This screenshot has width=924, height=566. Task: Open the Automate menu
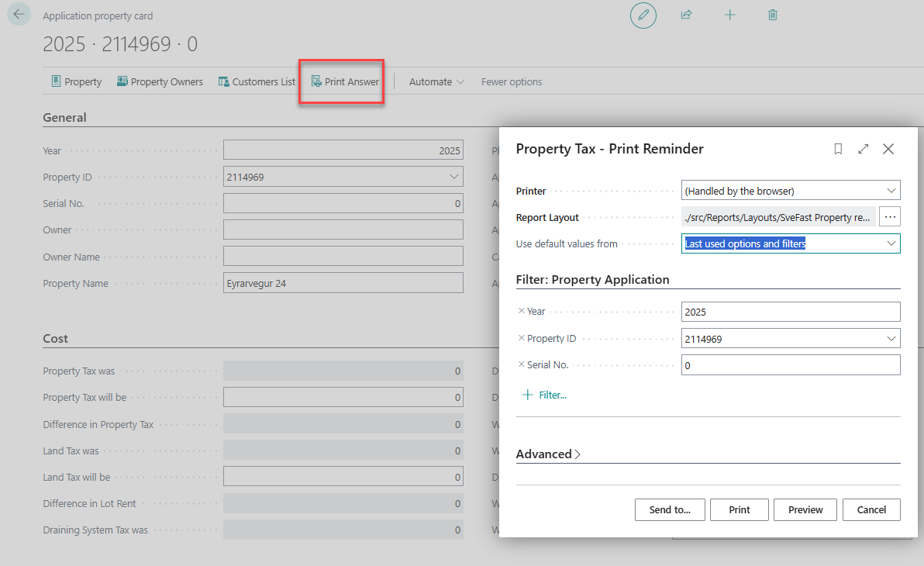436,82
